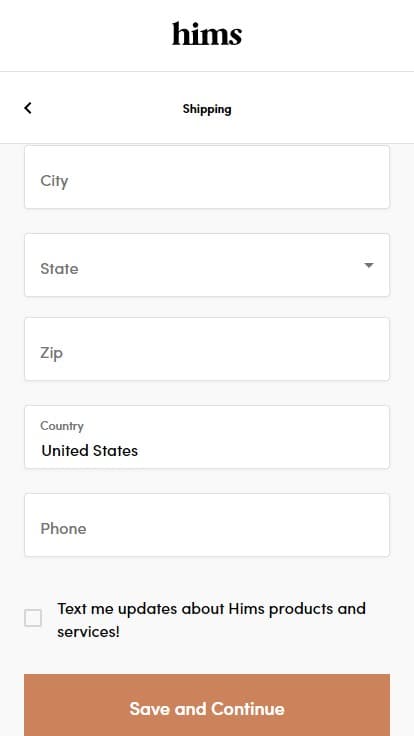Click the 'Zip' placeholder text

tap(51, 353)
